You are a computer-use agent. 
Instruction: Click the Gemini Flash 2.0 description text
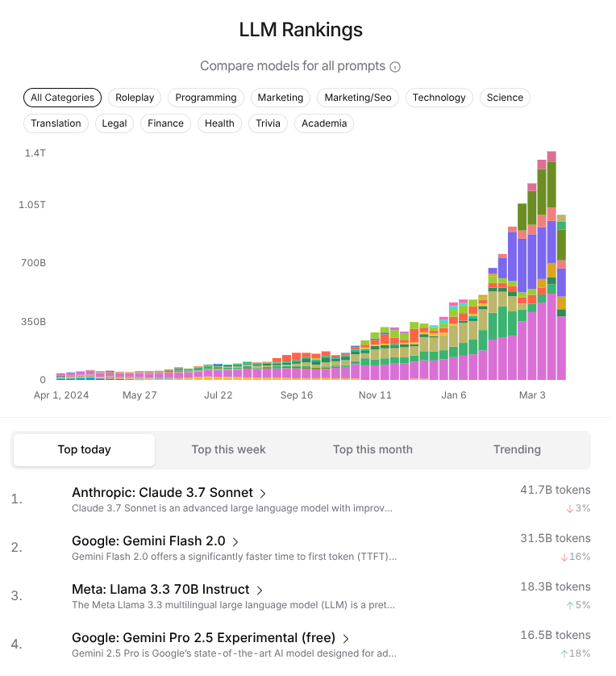[235, 557]
